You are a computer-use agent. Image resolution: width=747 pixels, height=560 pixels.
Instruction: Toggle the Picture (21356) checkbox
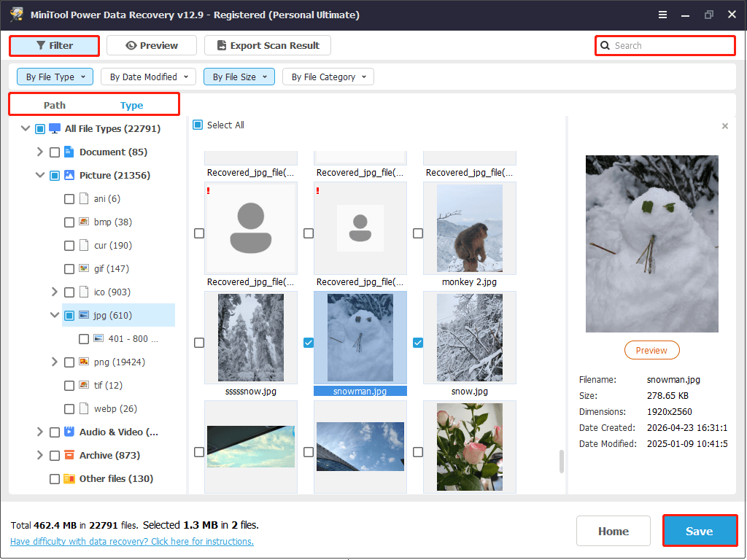point(55,176)
